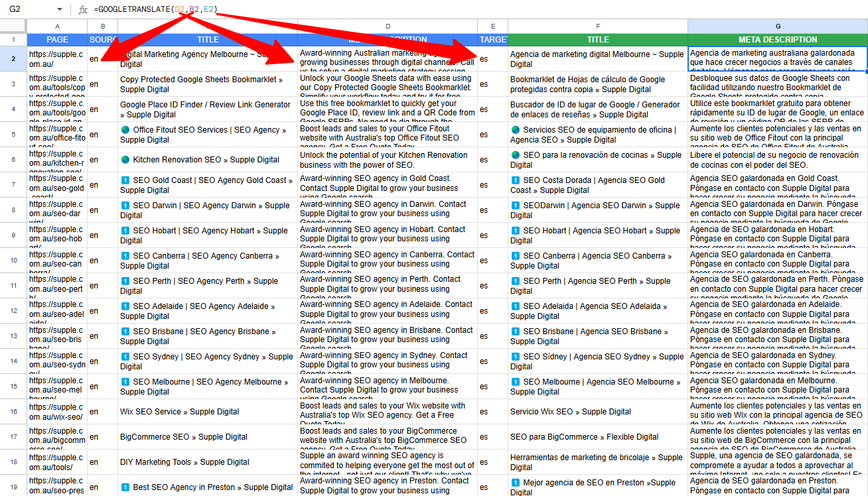Screen dimensions: 868x496
Task: Select 'Unlock your Google Sheets data with ease' description
Action: click(x=388, y=84)
